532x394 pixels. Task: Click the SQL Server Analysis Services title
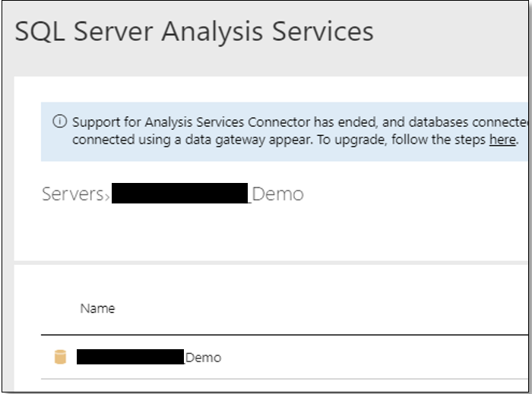(x=194, y=32)
